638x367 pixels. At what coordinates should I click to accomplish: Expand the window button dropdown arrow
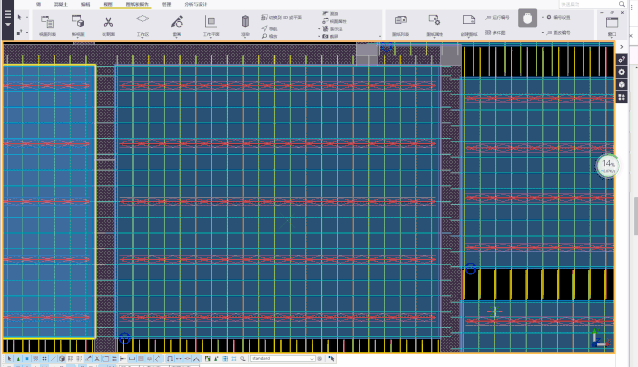pyautogui.click(x=612, y=37)
